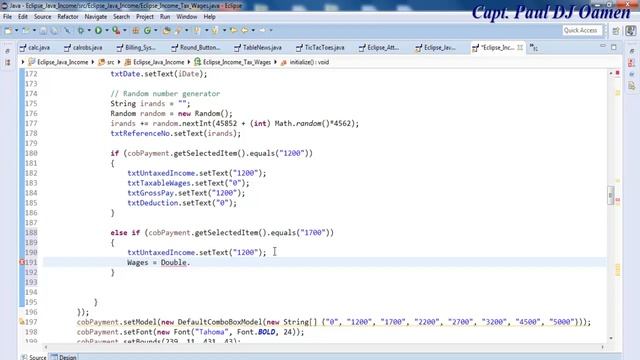
Task: Maximize the editor area
Action: (x=614, y=47)
